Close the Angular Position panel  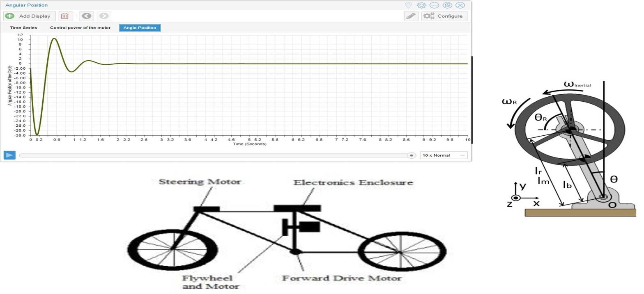coord(460,5)
